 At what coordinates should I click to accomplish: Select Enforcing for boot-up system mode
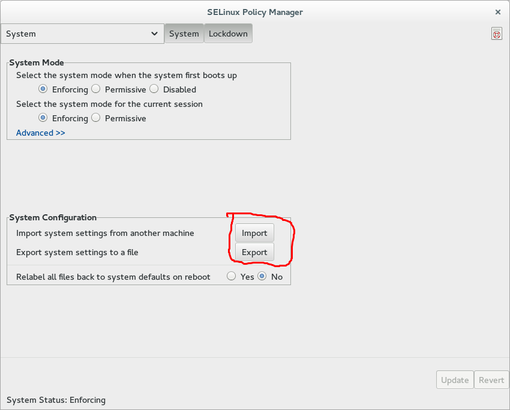click(x=43, y=89)
